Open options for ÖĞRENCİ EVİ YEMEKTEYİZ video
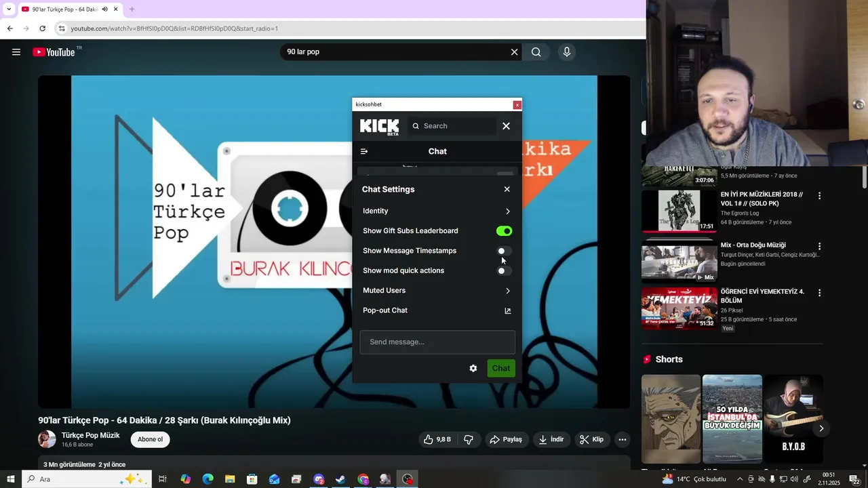 point(819,293)
